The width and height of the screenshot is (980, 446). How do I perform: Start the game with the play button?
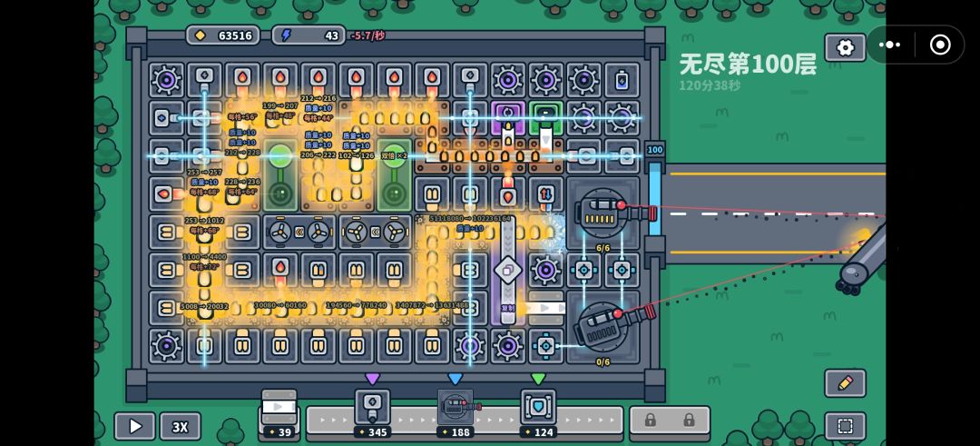(135, 427)
